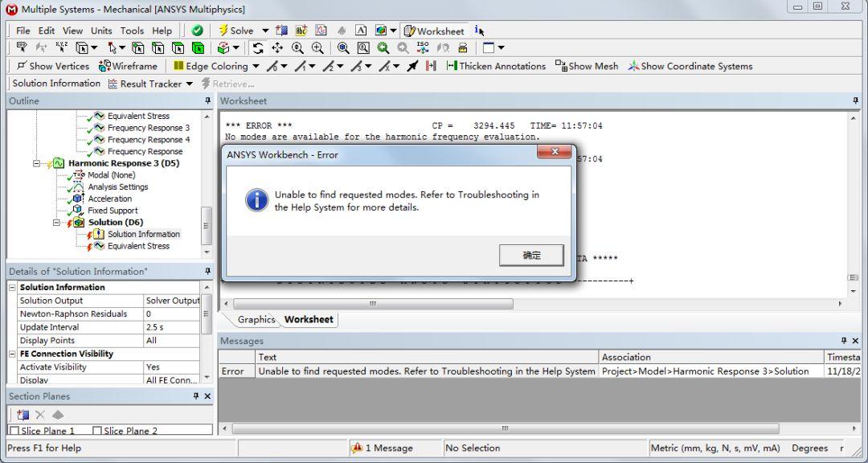Toggle Show Coordinate Systems
This screenshot has height=463, width=868.
point(690,66)
